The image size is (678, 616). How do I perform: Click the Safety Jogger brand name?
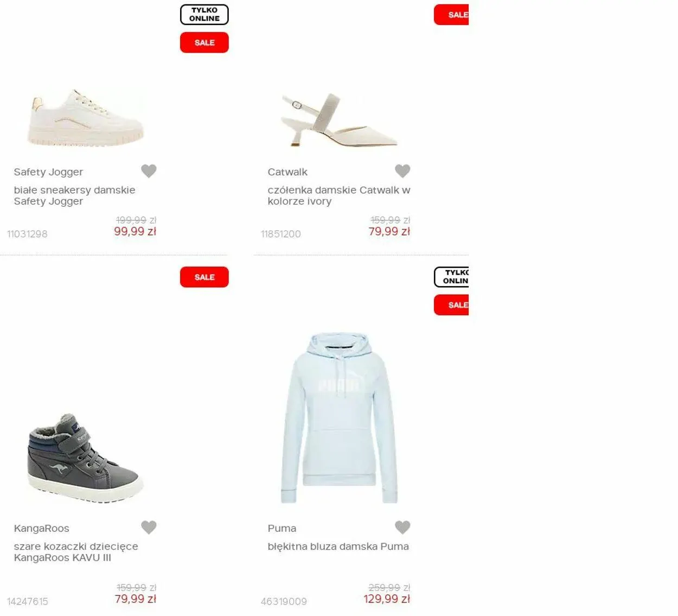point(48,172)
